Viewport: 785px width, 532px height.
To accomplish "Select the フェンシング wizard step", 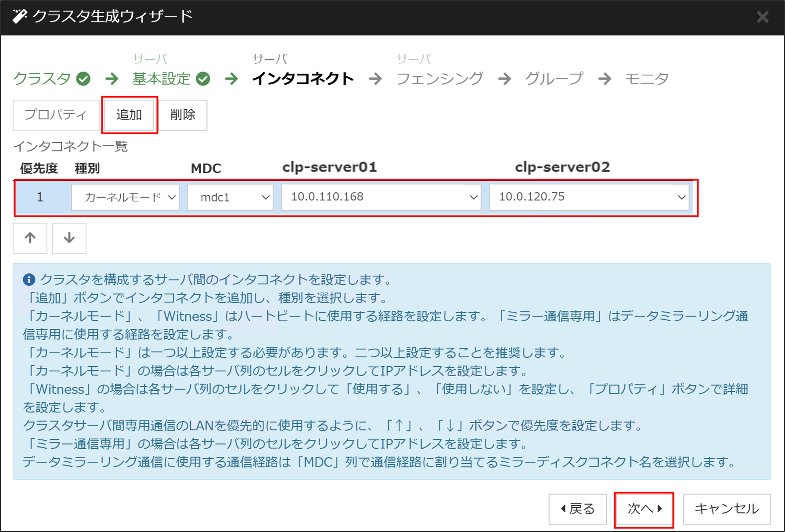I will point(439,79).
